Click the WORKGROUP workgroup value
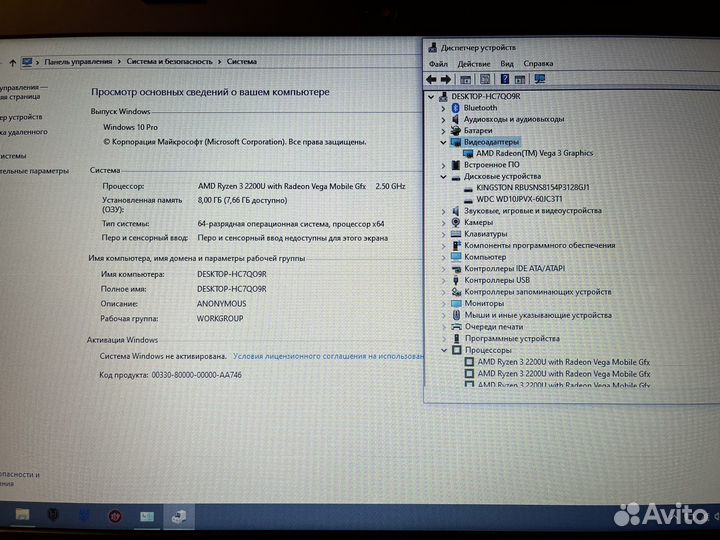Screen dimensions: 720x540 pyautogui.click(x=220, y=318)
